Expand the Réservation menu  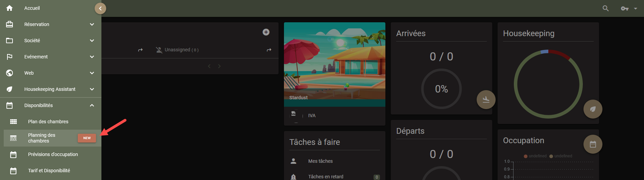pyautogui.click(x=51, y=24)
